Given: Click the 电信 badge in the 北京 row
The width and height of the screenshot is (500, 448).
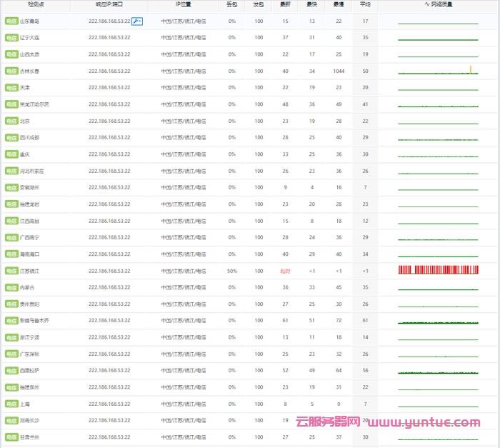Looking at the screenshot, I should pos(11,121).
